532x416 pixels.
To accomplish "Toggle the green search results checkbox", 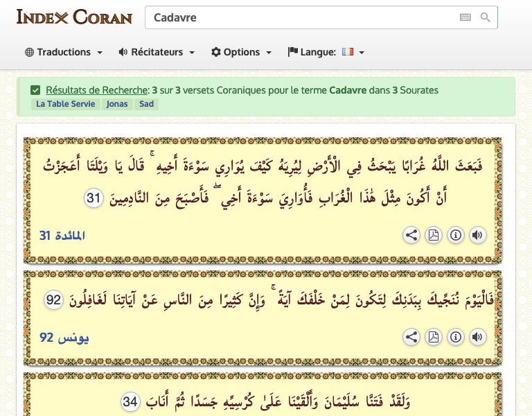I will point(35,90).
